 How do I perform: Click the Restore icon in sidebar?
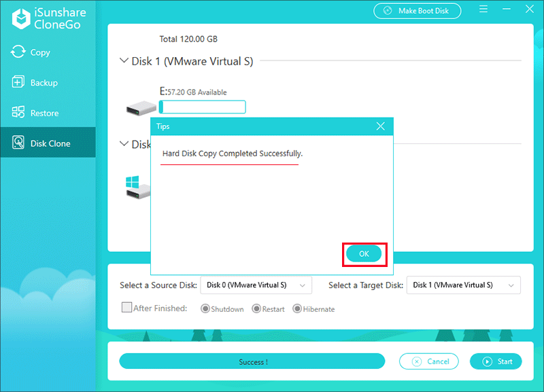(18, 113)
